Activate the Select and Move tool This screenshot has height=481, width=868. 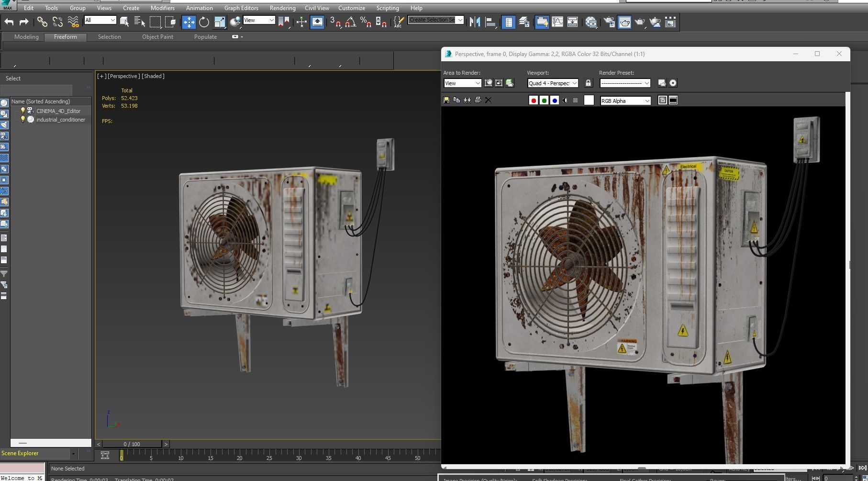189,22
